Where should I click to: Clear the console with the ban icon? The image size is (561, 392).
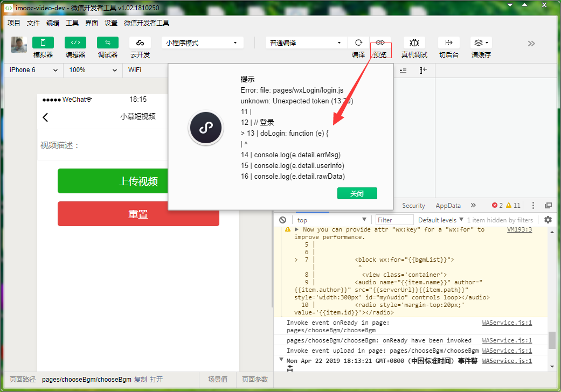tap(282, 220)
